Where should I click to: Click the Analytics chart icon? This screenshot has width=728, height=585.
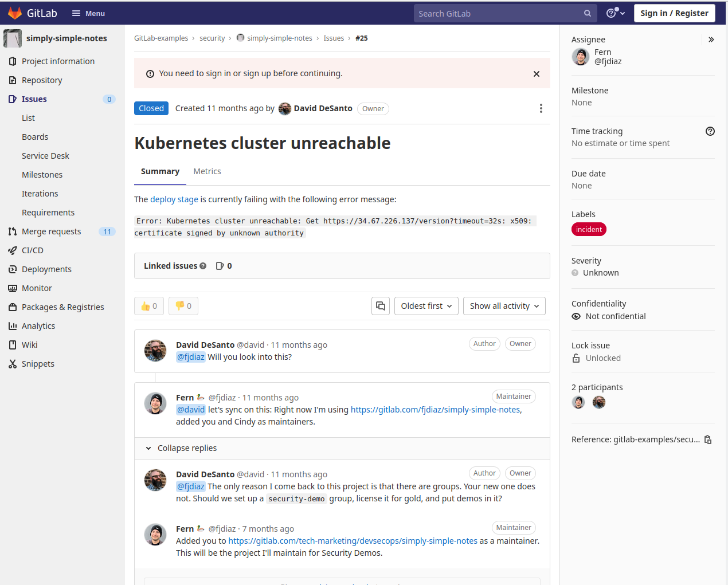[x=13, y=326]
